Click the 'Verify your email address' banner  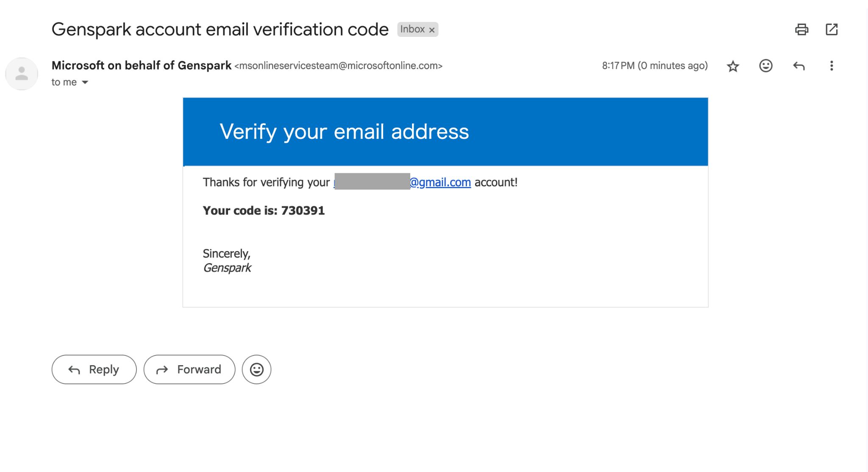pos(445,132)
